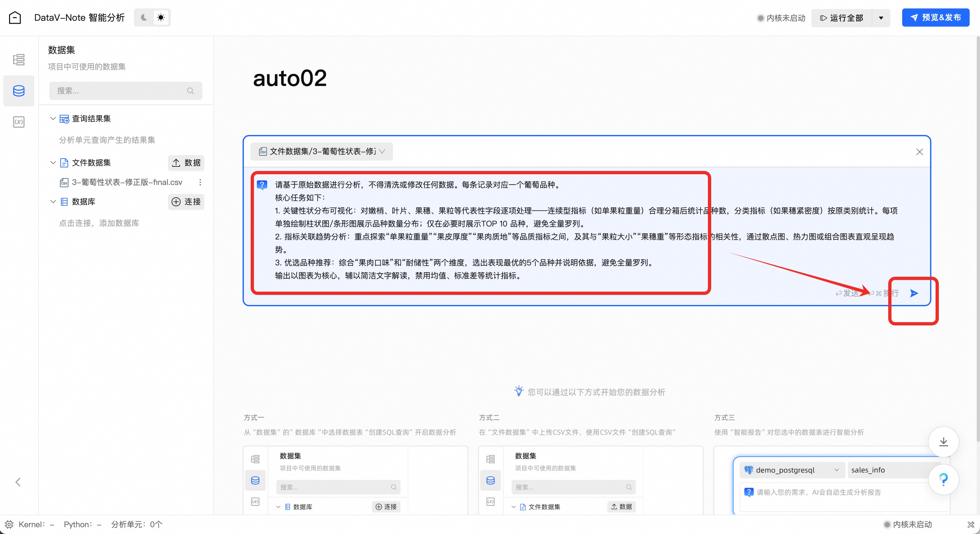
Task: Open the outline panel icon in sidebar
Action: pyautogui.click(x=18, y=59)
